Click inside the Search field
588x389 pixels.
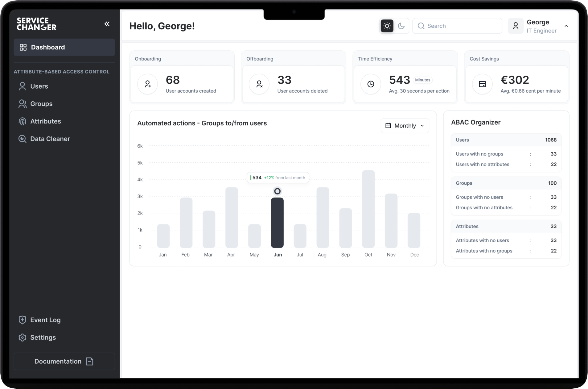coord(457,26)
